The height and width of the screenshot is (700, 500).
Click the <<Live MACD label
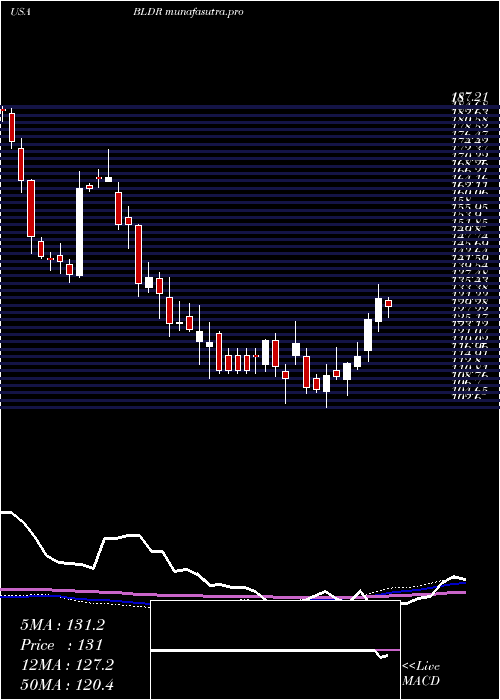coord(421,673)
